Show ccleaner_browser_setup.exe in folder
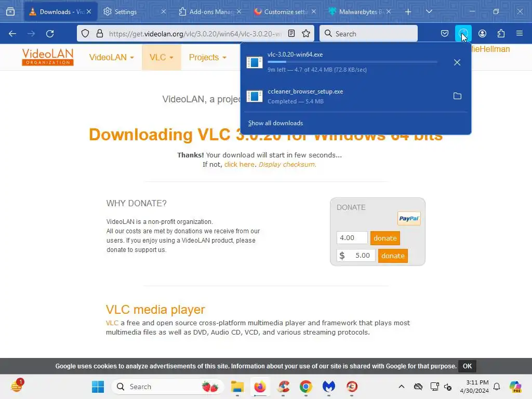 pos(457,96)
